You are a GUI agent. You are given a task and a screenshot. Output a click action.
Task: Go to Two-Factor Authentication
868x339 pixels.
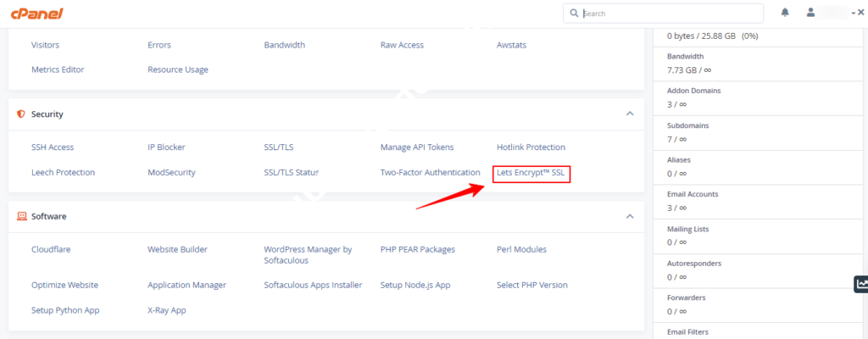tap(430, 173)
